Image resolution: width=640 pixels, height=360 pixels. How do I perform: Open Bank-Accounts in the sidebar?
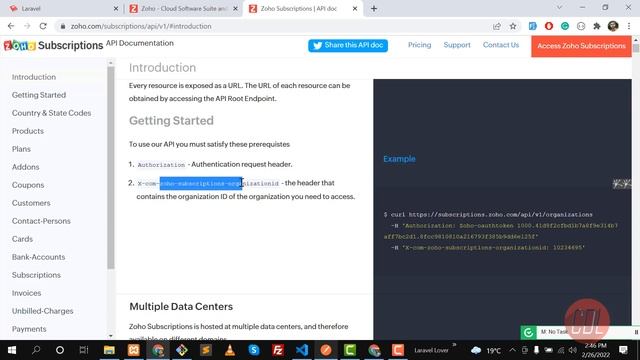38,256
